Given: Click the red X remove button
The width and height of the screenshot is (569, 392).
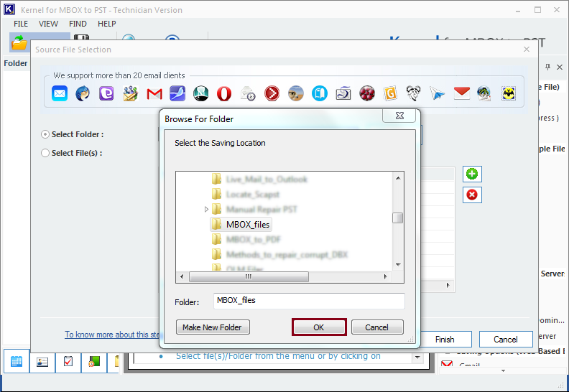Looking at the screenshot, I should (x=472, y=195).
